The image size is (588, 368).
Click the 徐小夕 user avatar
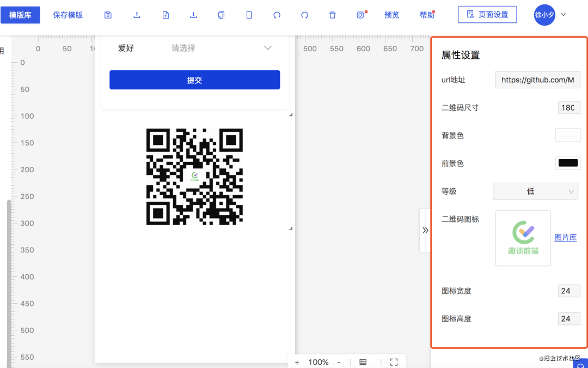(x=544, y=15)
